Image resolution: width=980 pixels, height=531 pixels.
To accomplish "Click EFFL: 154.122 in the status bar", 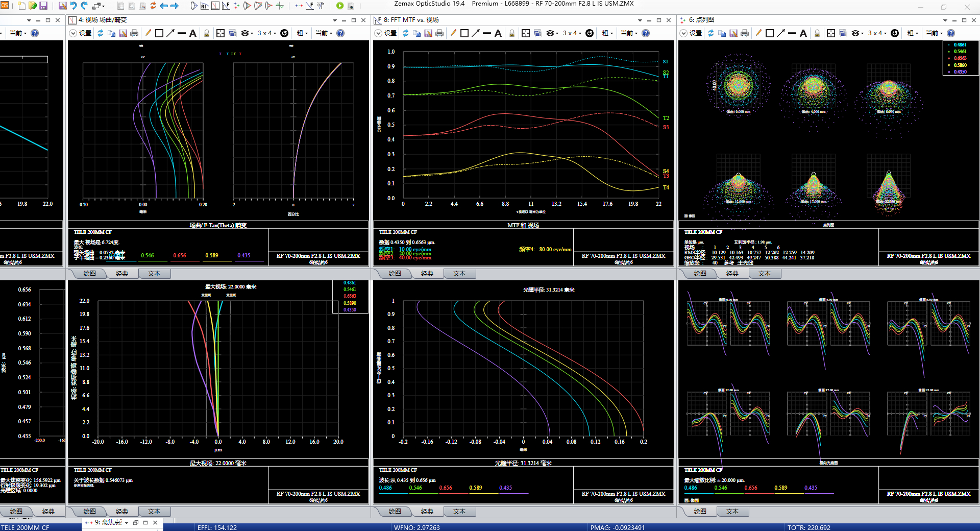I will 217,527.
